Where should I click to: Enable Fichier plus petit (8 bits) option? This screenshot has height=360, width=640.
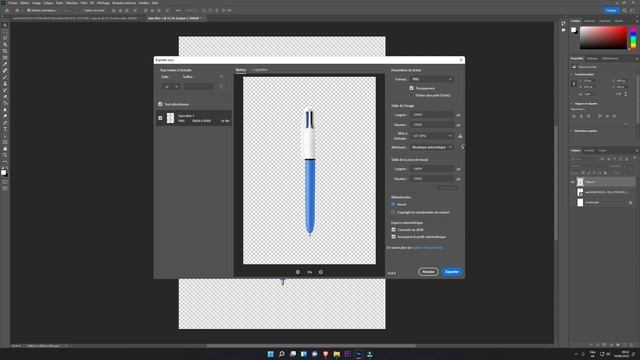click(411, 95)
